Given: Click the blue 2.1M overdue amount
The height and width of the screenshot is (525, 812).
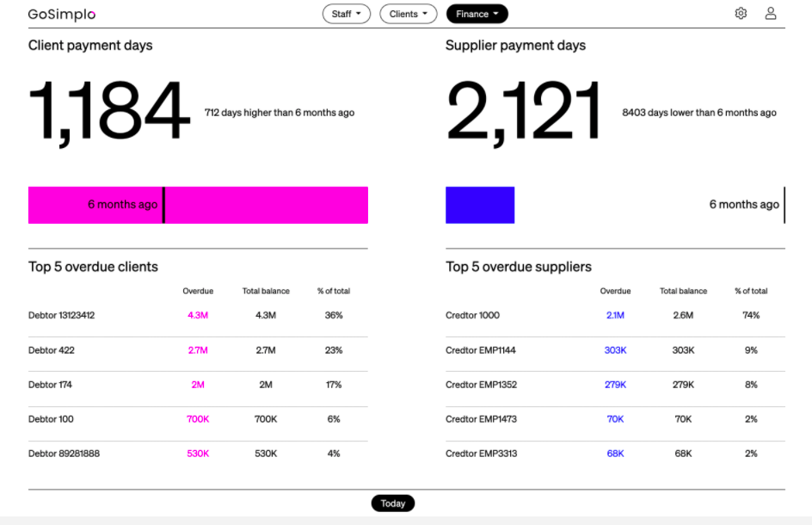Looking at the screenshot, I should [615, 315].
